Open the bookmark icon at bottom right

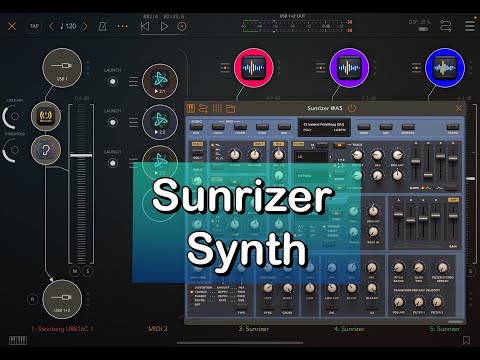click(x=466, y=340)
